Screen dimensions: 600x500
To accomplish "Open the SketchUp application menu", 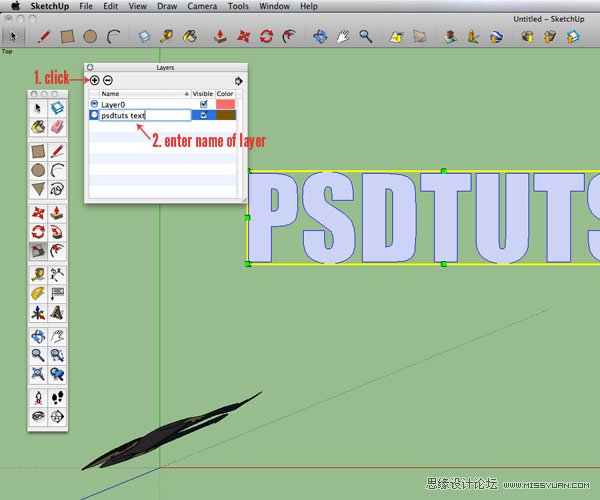I will (49, 6).
